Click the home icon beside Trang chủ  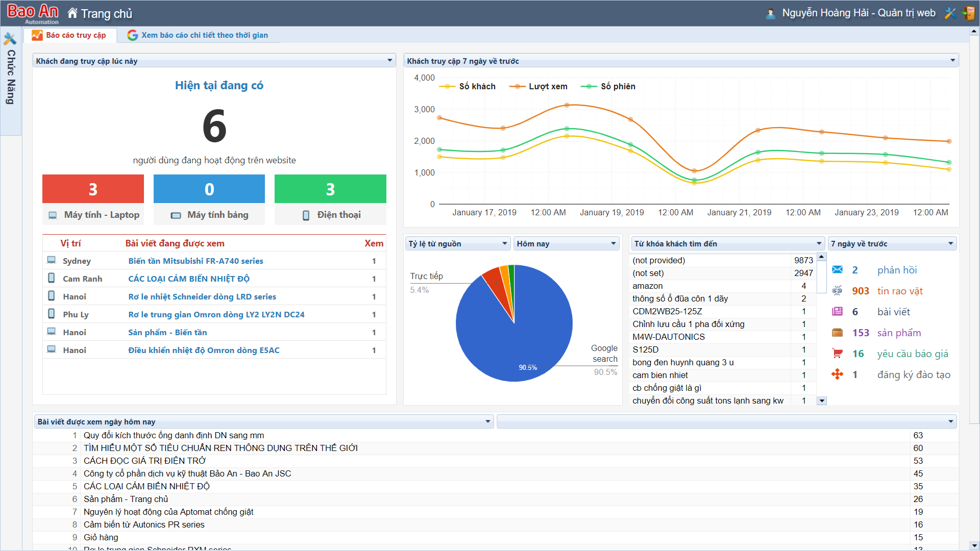point(72,13)
